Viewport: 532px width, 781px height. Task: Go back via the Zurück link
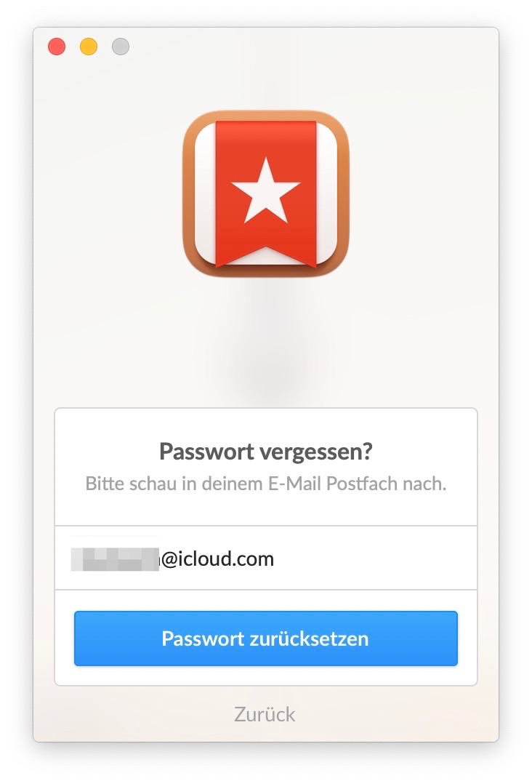pos(265,714)
